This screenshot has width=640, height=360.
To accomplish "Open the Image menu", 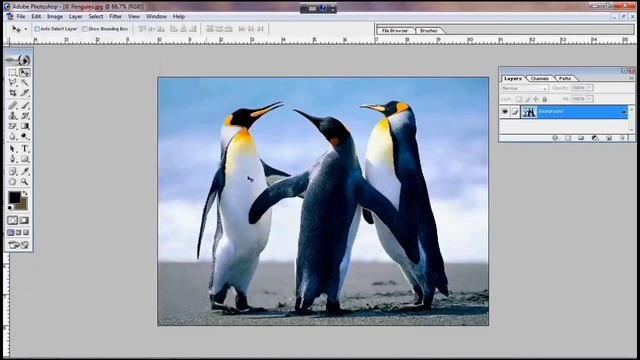I will click(55, 16).
